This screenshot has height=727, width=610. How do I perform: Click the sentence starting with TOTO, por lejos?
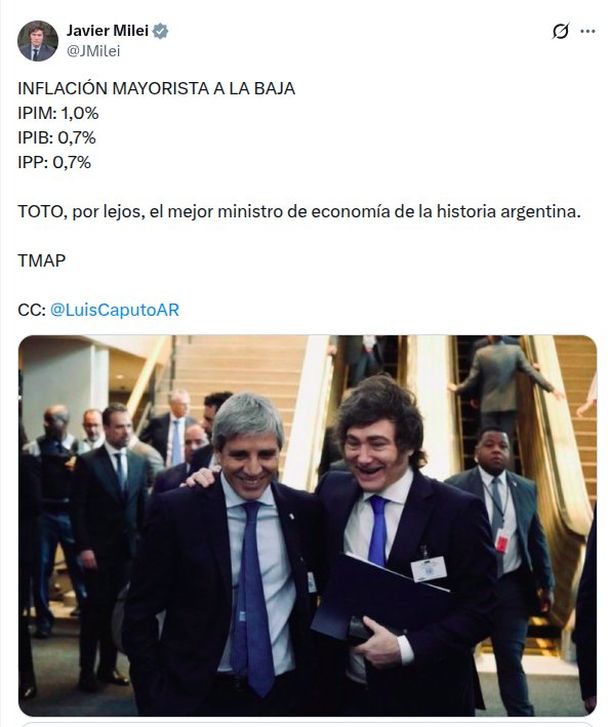[x=299, y=211]
